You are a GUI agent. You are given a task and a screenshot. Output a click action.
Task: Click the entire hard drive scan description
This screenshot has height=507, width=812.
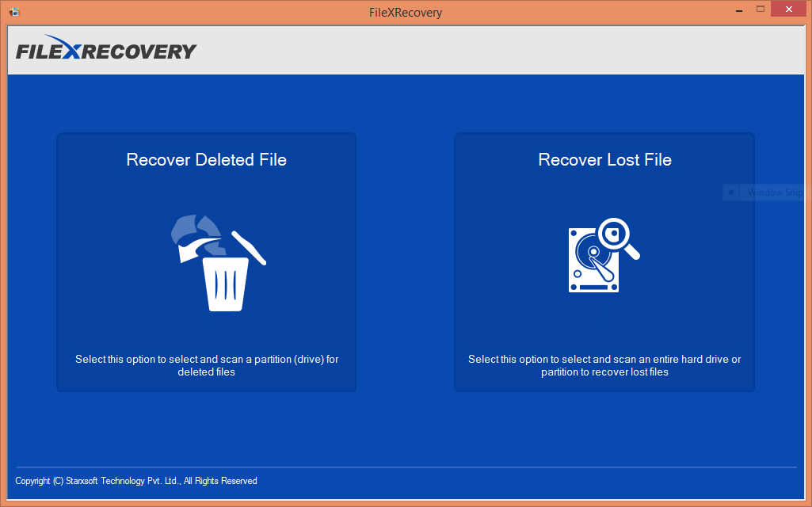pyautogui.click(x=604, y=365)
